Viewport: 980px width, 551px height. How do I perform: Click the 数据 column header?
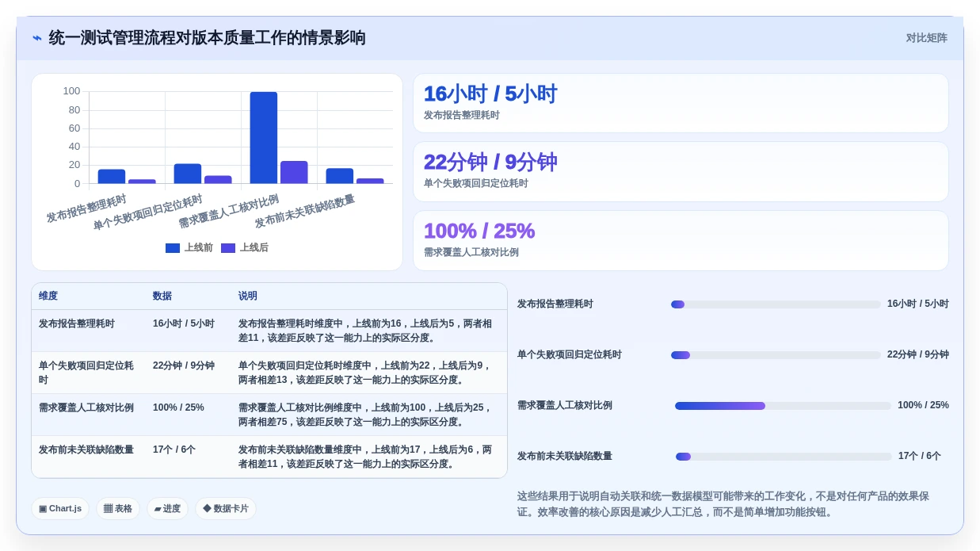[x=162, y=297]
